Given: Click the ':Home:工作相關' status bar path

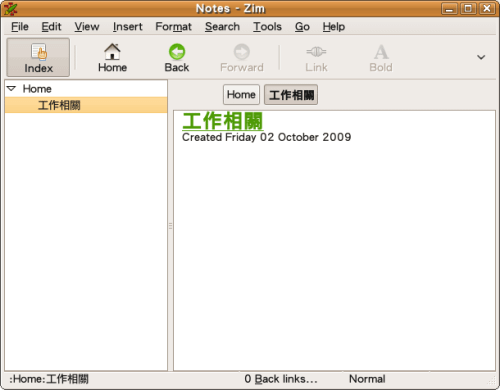Looking at the screenshot, I should pyautogui.click(x=49, y=379).
